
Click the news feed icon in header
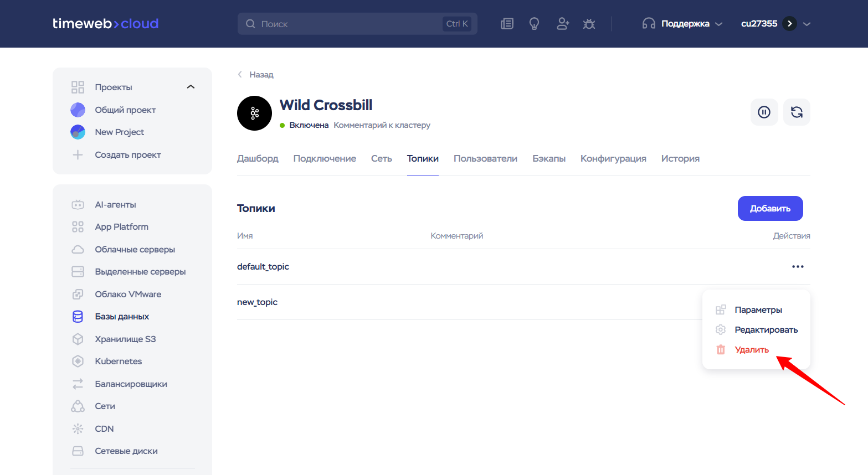click(507, 24)
